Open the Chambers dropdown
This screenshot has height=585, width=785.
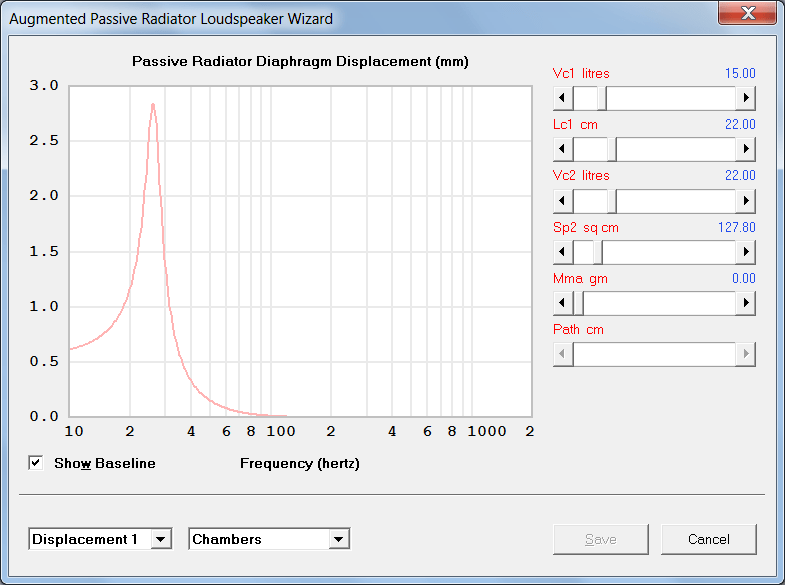[x=339, y=539]
